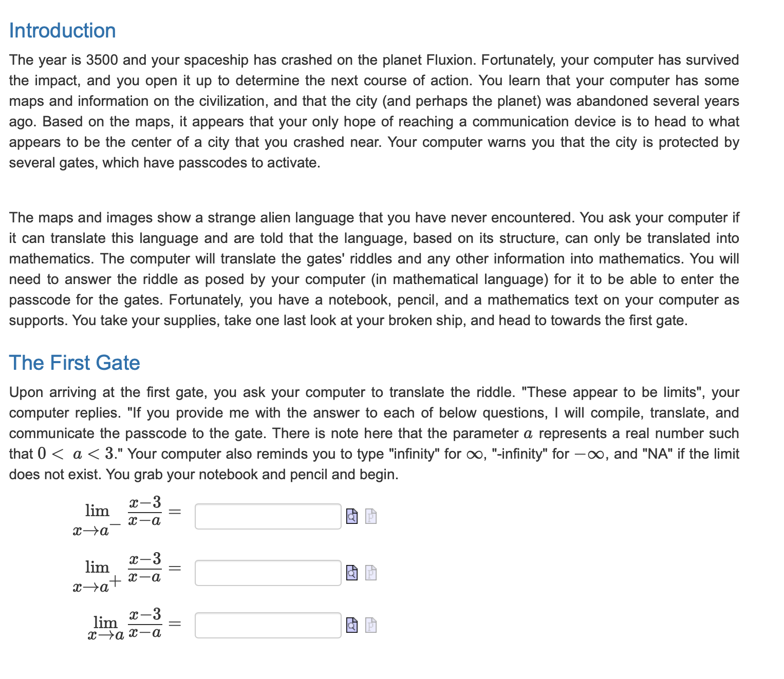Click The First Gate heading
Viewport: 784px width, 679px height.
coord(75,363)
